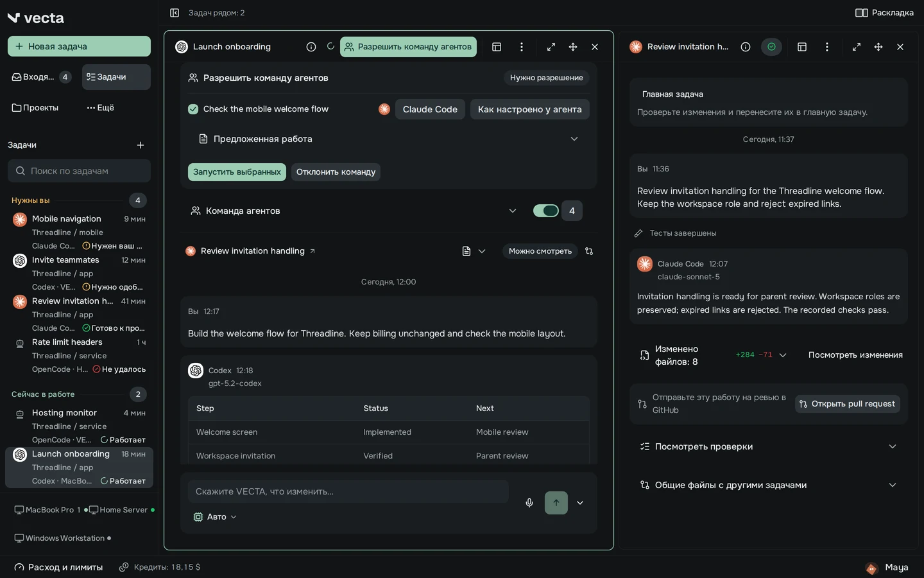Add a new task with the plus icon
This screenshot has width=924, height=578.
[x=141, y=145]
